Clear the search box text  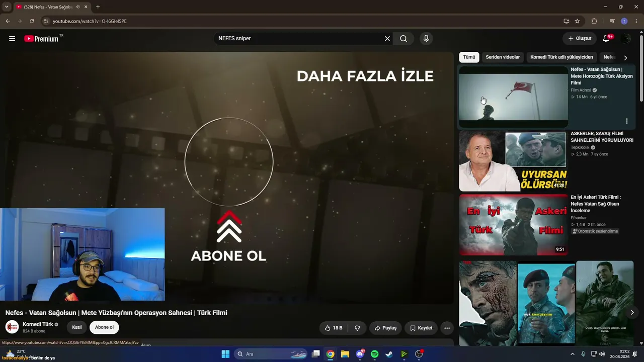[x=387, y=39]
